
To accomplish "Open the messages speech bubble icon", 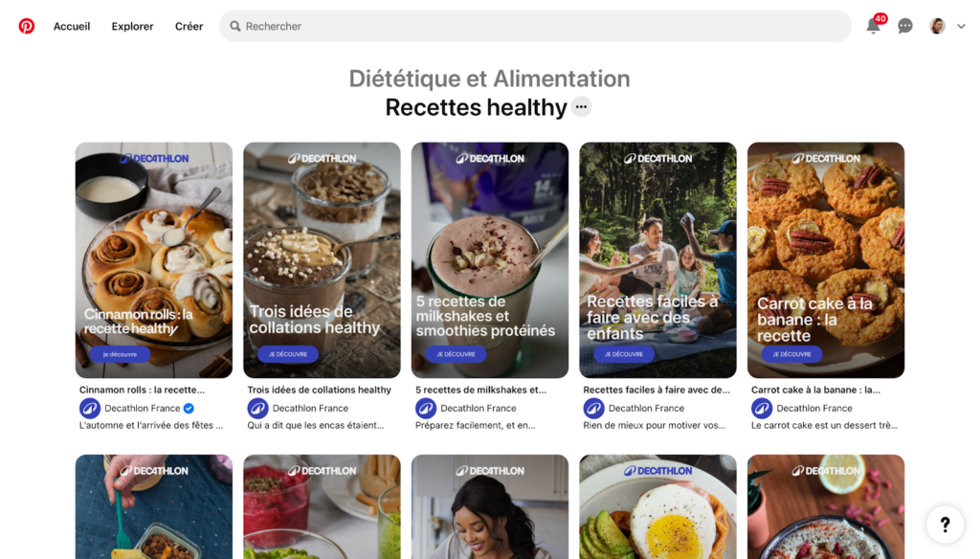I will coord(905,26).
